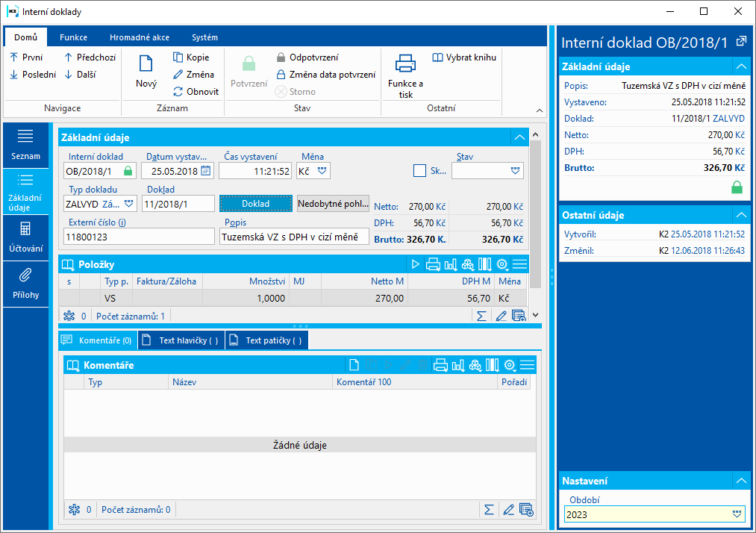Screen dimensions: 756x533
Task: Edit record via Změna
Action: pos(193,75)
